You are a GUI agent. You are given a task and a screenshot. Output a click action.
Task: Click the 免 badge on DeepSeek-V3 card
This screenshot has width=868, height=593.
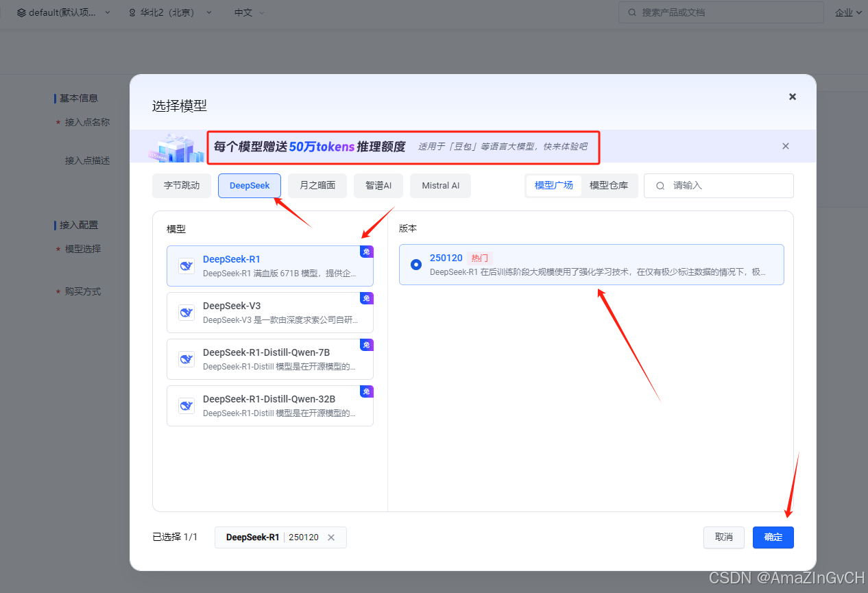coord(367,298)
